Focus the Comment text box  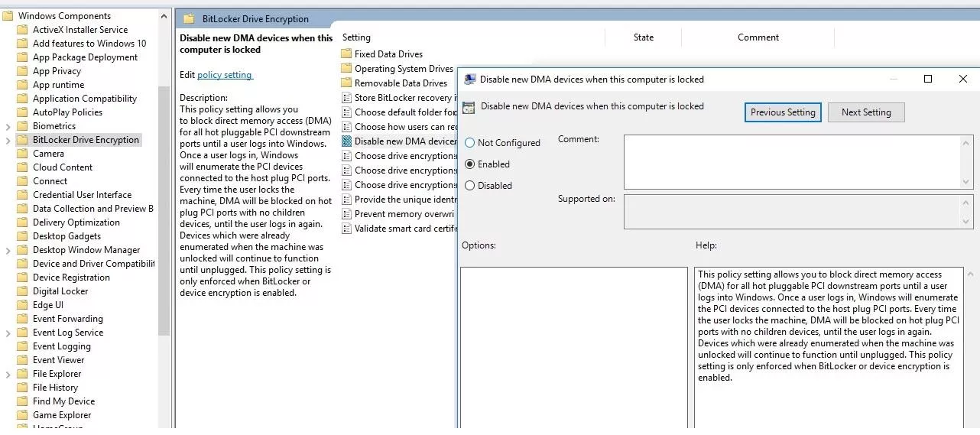click(x=793, y=161)
